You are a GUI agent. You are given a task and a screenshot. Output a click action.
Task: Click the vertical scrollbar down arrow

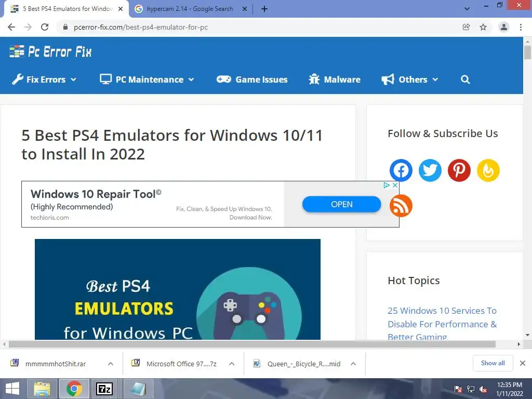pyautogui.click(x=528, y=335)
